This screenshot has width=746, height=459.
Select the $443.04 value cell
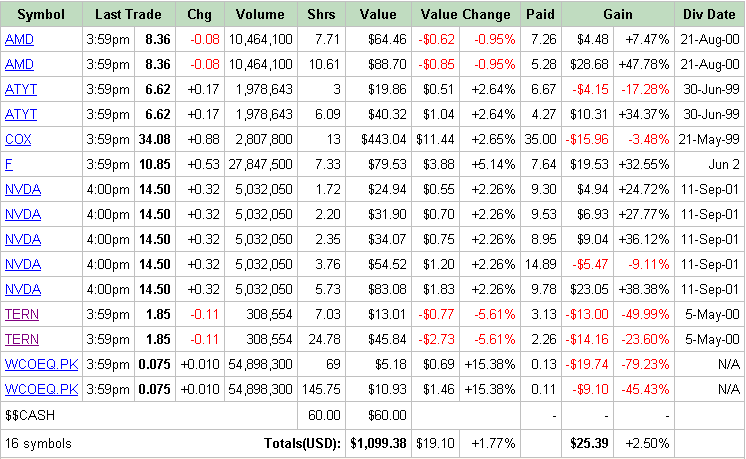tap(378, 139)
